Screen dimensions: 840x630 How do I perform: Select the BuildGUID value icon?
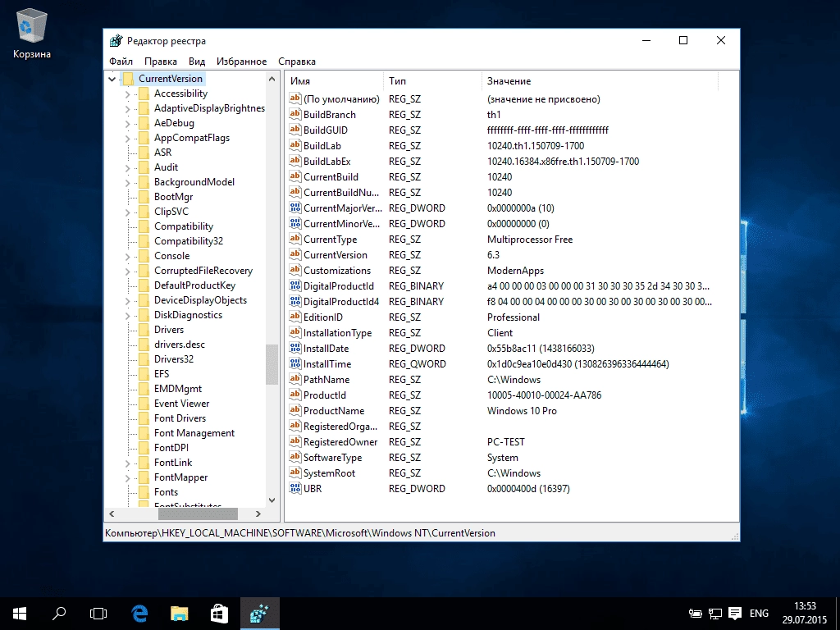point(294,130)
